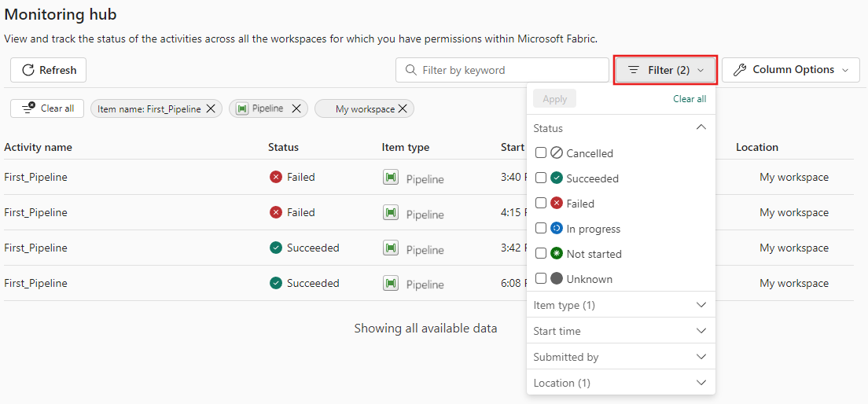Screen dimensions: 868x404
Task: Expand the Location (1) filter section
Action: click(620, 383)
